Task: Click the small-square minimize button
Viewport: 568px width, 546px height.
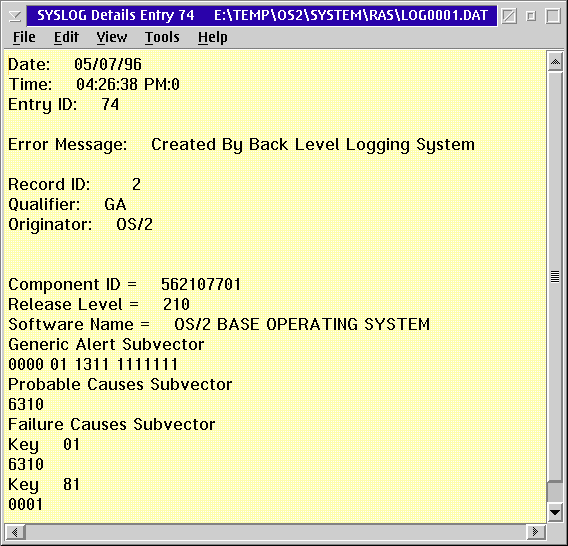Action: coord(531,16)
